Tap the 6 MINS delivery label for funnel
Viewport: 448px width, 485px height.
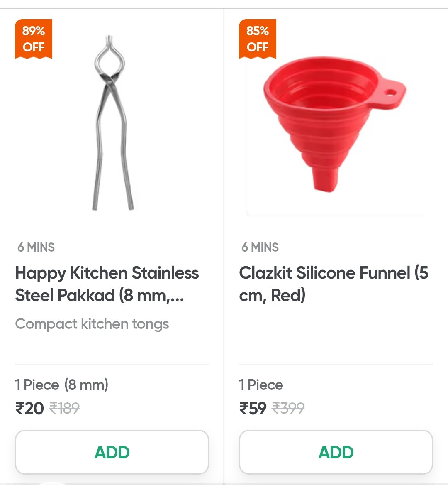click(260, 247)
